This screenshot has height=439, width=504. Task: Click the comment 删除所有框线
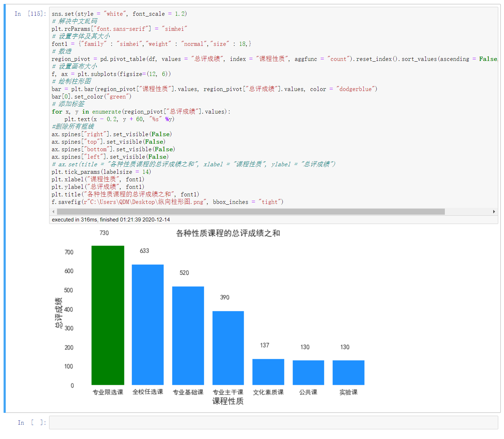pyautogui.click(x=73, y=127)
